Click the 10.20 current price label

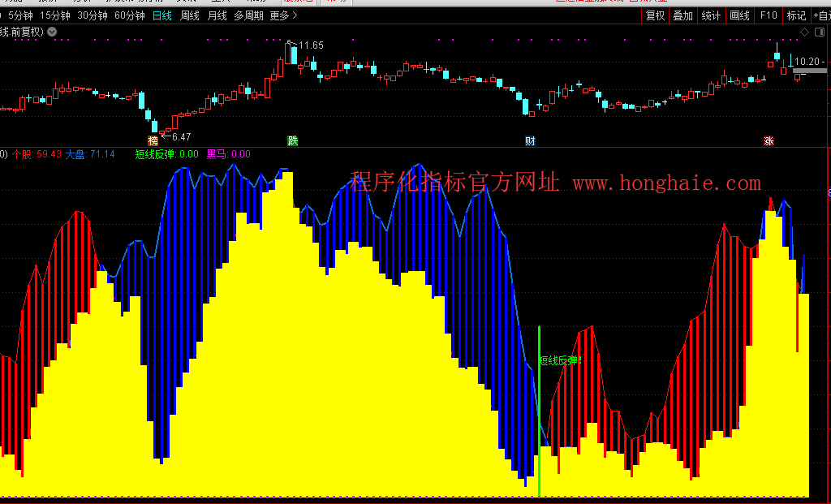click(808, 61)
